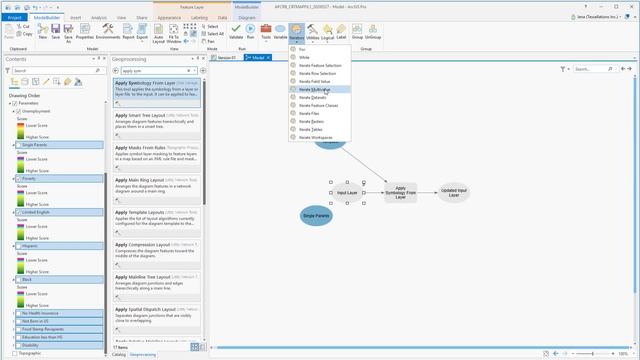This screenshot has width=640, height=360.
Task: Add a Variable to the model
Action: coord(280,31)
